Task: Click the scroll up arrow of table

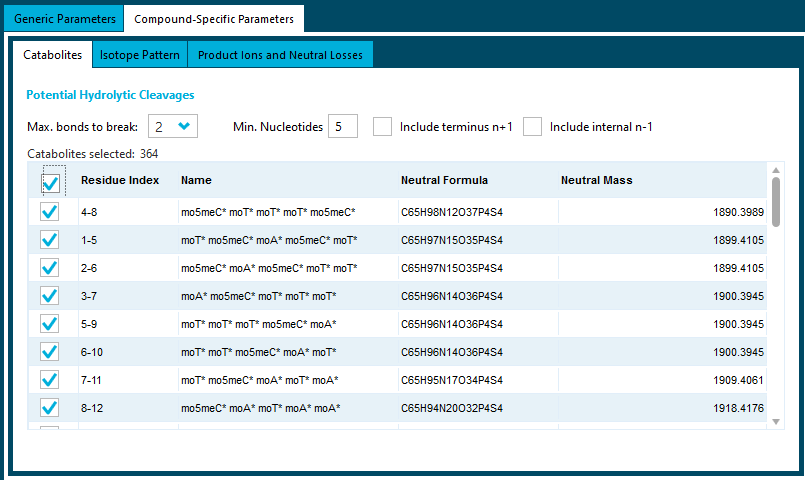Action: pyautogui.click(x=776, y=171)
